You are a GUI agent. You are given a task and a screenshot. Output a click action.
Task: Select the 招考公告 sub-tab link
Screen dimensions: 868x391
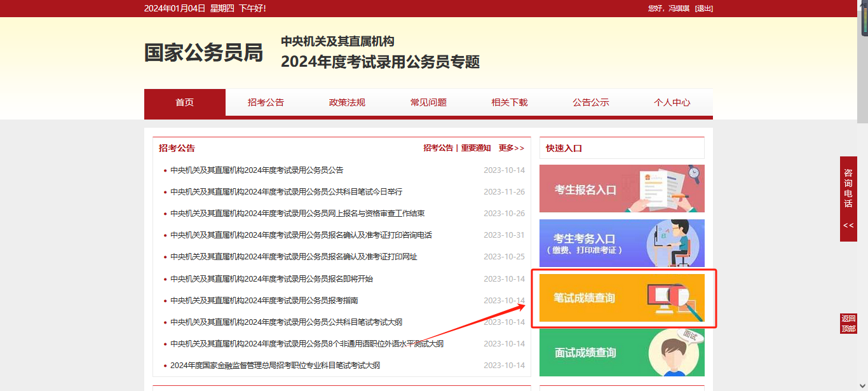coord(438,148)
